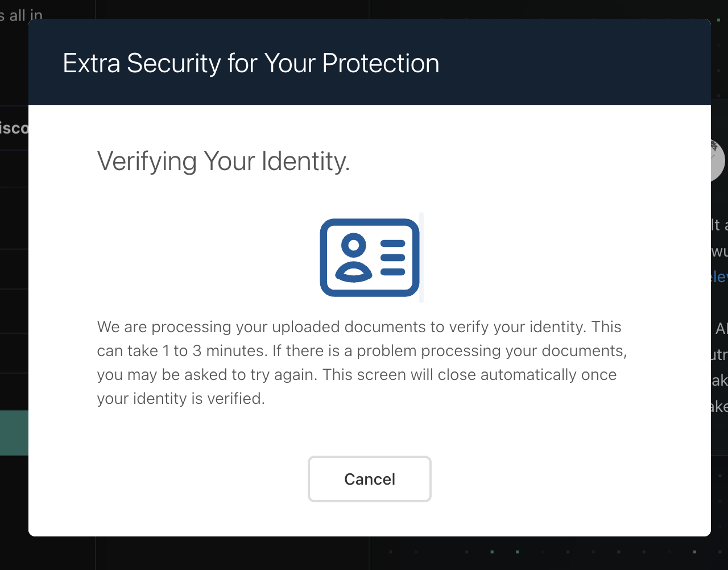This screenshot has width=728, height=570.
Task: Click the "Extra Security for Your Protection" title
Action: 251,63
